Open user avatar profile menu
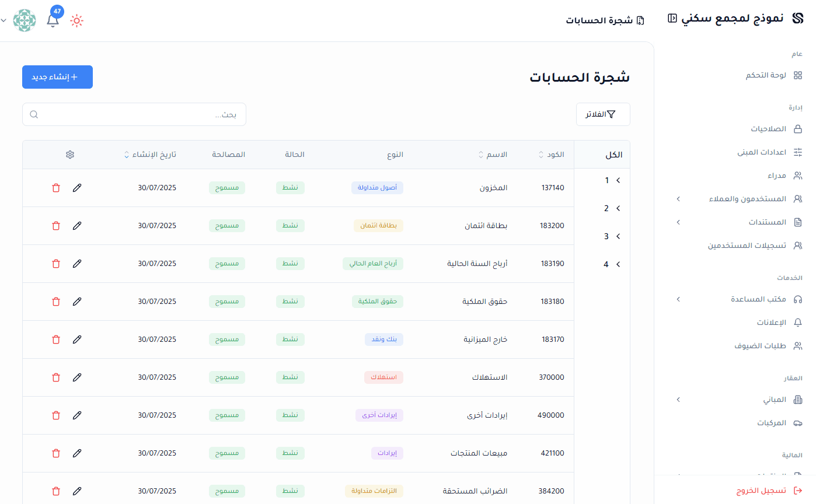Screen dimensions: 816x504 pos(25,20)
